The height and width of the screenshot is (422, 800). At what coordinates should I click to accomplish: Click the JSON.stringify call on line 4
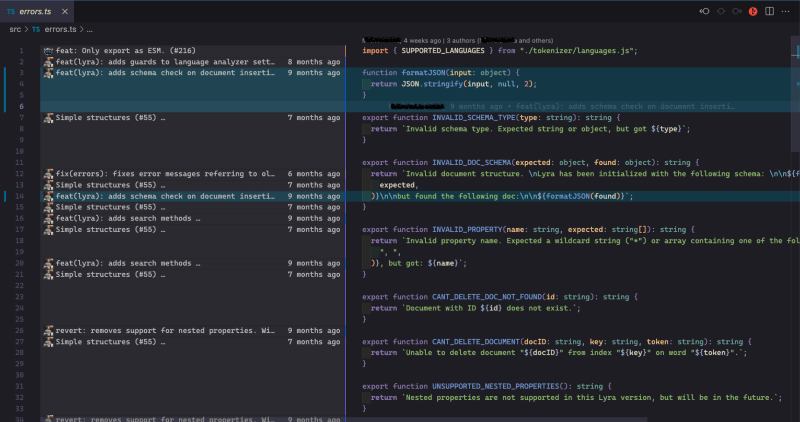coord(432,84)
